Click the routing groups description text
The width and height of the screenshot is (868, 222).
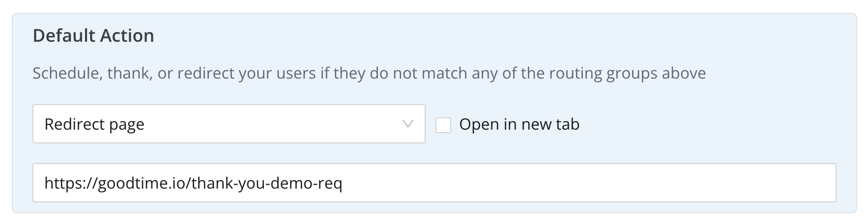point(369,74)
